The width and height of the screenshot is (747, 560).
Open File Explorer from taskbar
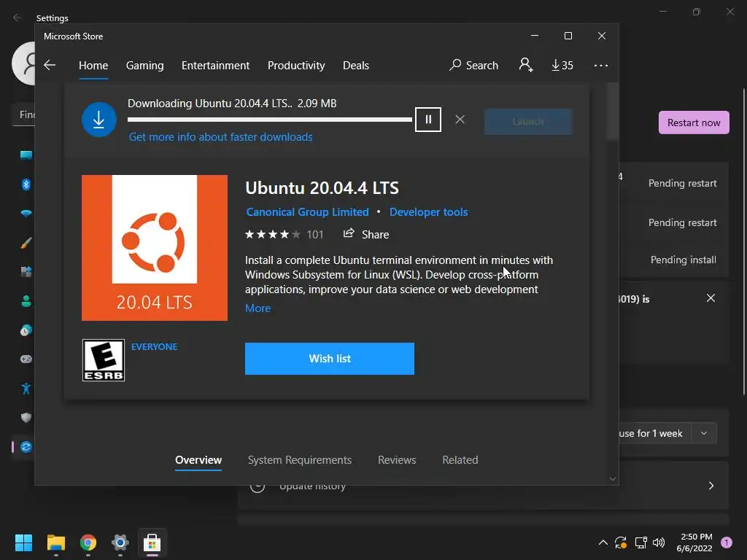point(55,542)
